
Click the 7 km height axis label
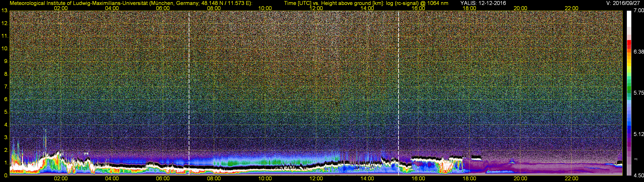tap(6, 87)
